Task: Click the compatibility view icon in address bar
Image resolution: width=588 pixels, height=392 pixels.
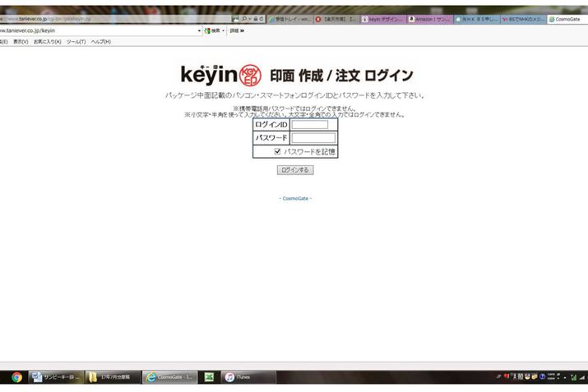Action: pyautogui.click(x=235, y=19)
